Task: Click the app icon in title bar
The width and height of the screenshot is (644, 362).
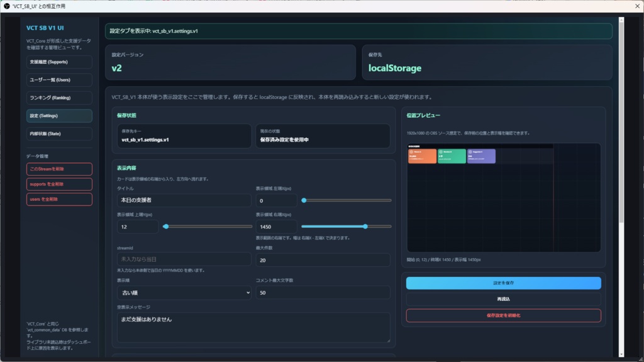Action: 6,6
